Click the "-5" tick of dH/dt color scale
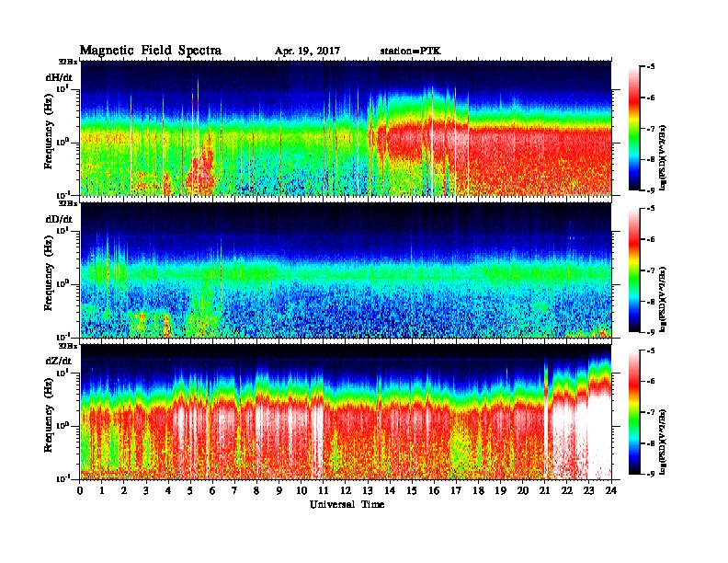 tap(651, 67)
